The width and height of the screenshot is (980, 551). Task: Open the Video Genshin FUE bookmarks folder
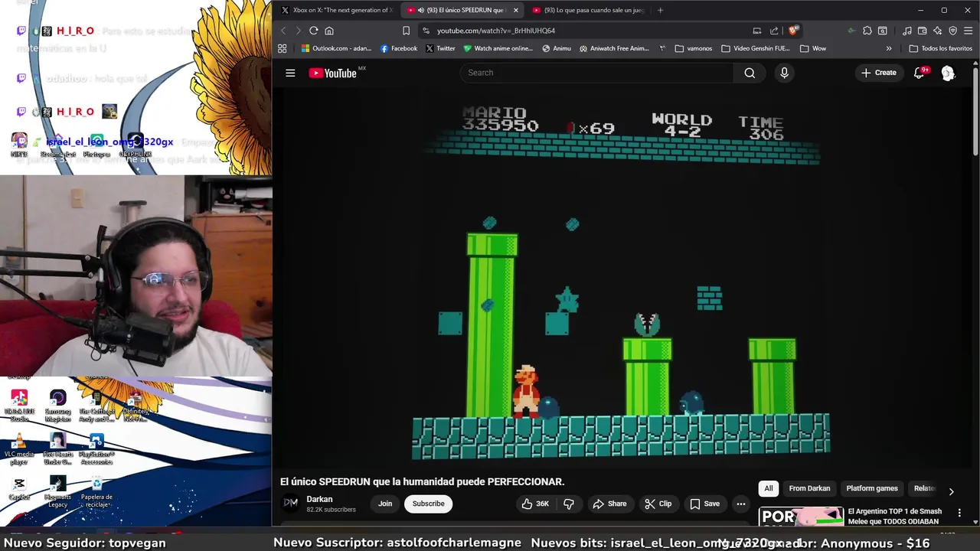click(x=756, y=48)
